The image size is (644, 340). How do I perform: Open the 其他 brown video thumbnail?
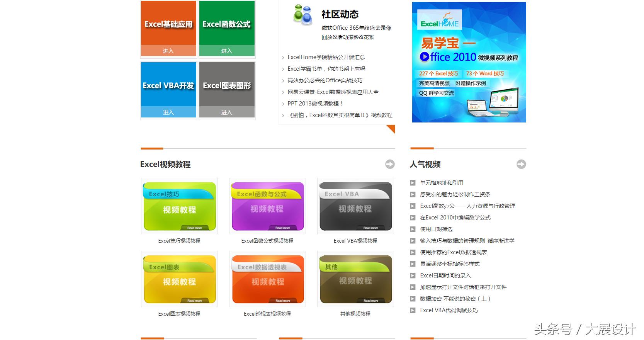tap(355, 279)
